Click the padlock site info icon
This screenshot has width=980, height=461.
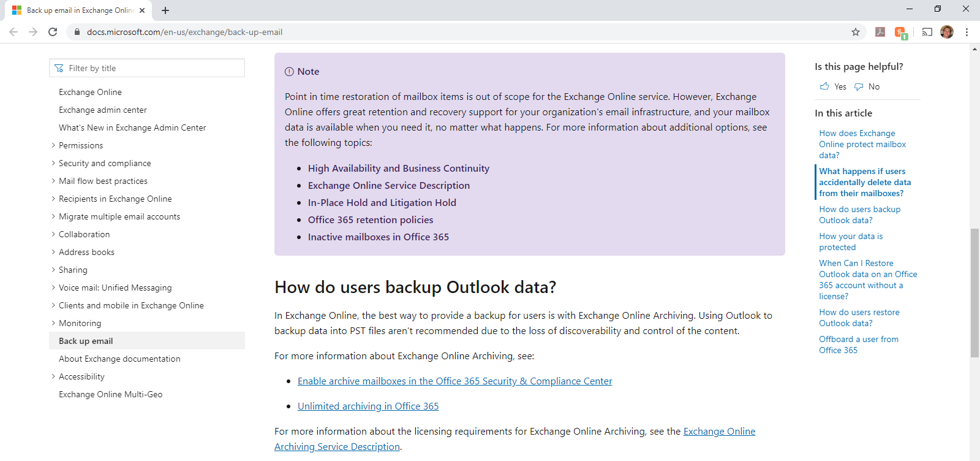[x=77, y=32]
